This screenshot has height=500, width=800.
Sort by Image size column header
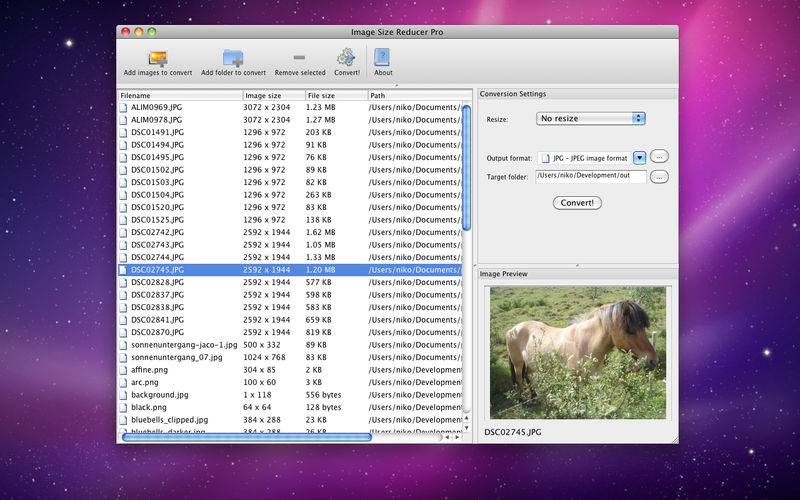274,95
